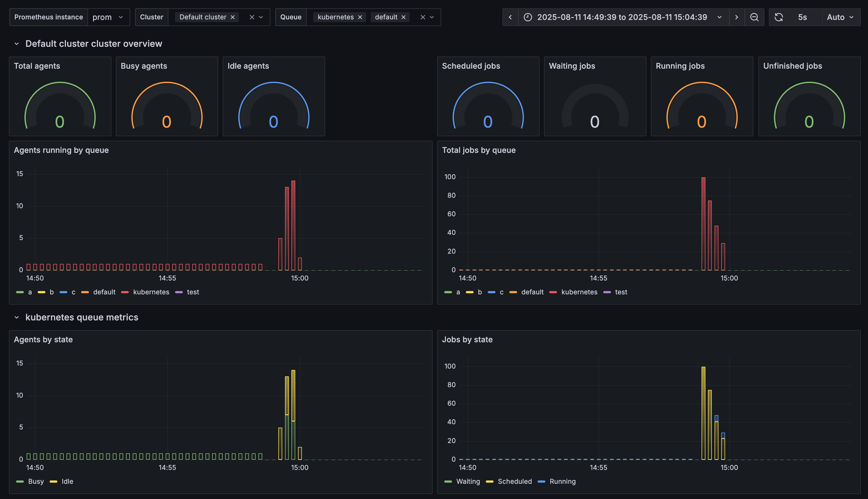868x499 pixels.
Task: Shift time range backward with left arrow
Action: (510, 17)
